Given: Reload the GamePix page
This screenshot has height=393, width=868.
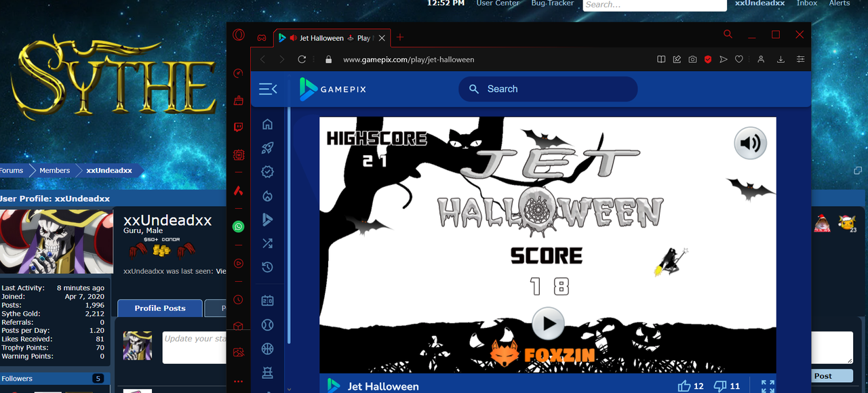Looking at the screenshot, I should coord(302,60).
